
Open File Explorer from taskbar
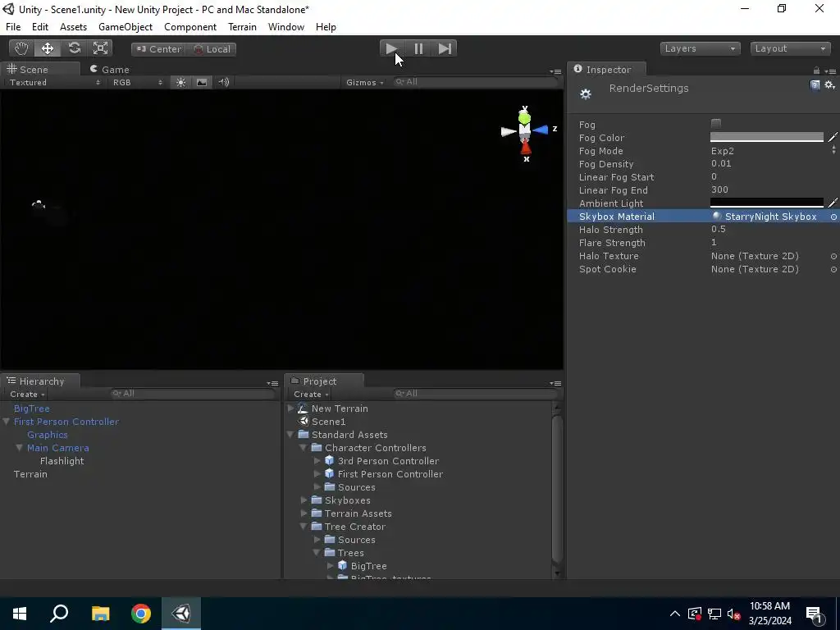pyautogui.click(x=100, y=614)
